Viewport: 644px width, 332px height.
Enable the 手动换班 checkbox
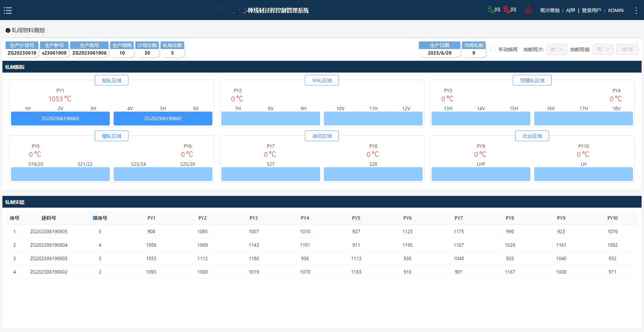point(493,49)
